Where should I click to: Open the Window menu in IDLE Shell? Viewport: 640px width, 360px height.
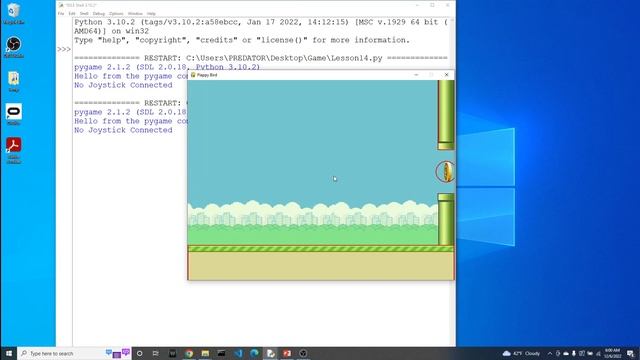pyautogui.click(x=135, y=13)
